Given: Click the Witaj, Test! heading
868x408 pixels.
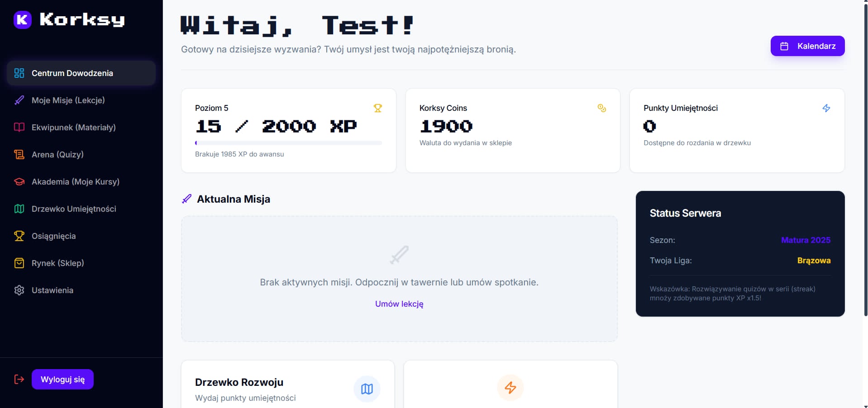Looking at the screenshot, I should tap(297, 25).
